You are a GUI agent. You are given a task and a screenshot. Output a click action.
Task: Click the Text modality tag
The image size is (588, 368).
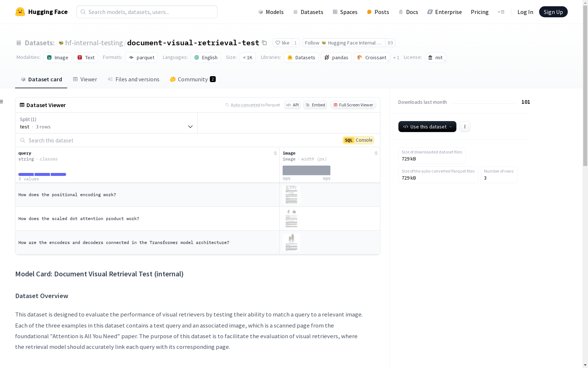click(x=86, y=57)
